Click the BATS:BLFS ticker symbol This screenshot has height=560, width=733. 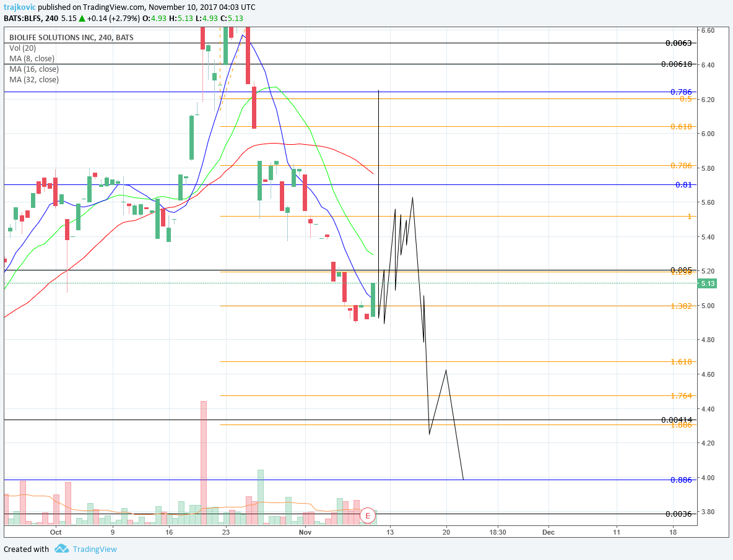point(22,18)
